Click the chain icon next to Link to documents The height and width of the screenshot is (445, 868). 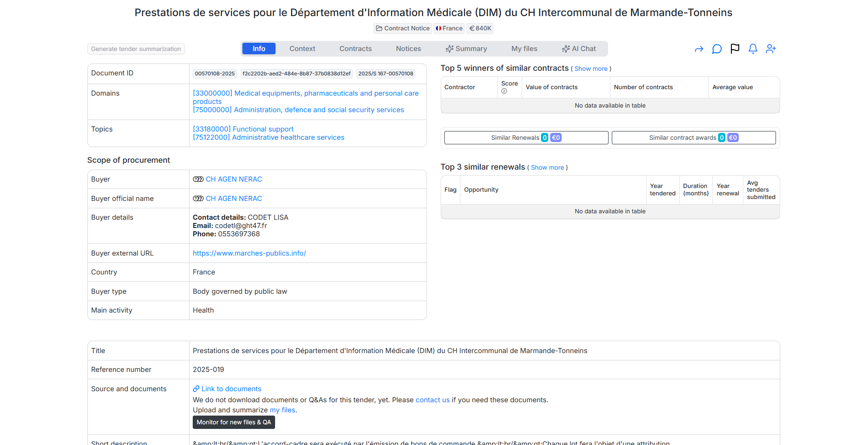pos(196,389)
